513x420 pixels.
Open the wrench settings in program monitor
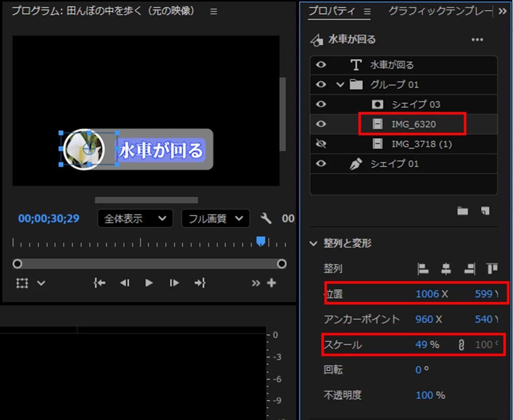pos(266,218)
